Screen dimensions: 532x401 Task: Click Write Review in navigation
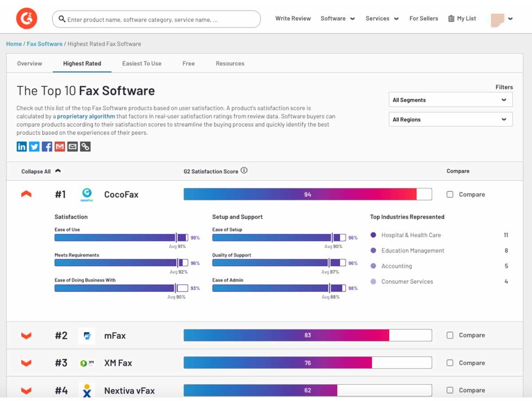tap(293, 19)
